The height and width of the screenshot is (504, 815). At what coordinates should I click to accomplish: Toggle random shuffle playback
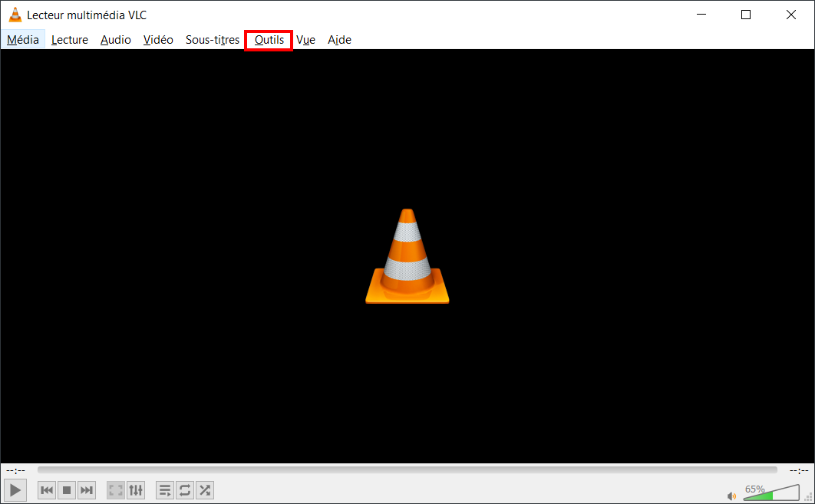[x=205, y=490]
